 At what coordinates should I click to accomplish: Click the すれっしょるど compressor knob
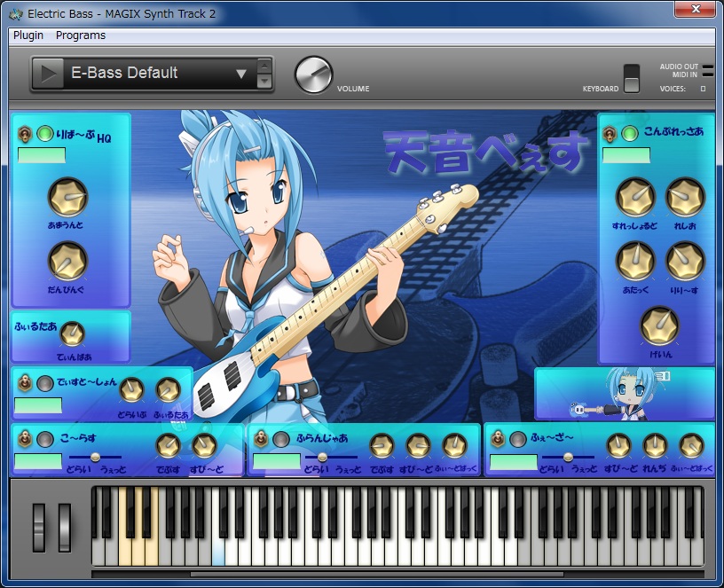tap(636, 197)
